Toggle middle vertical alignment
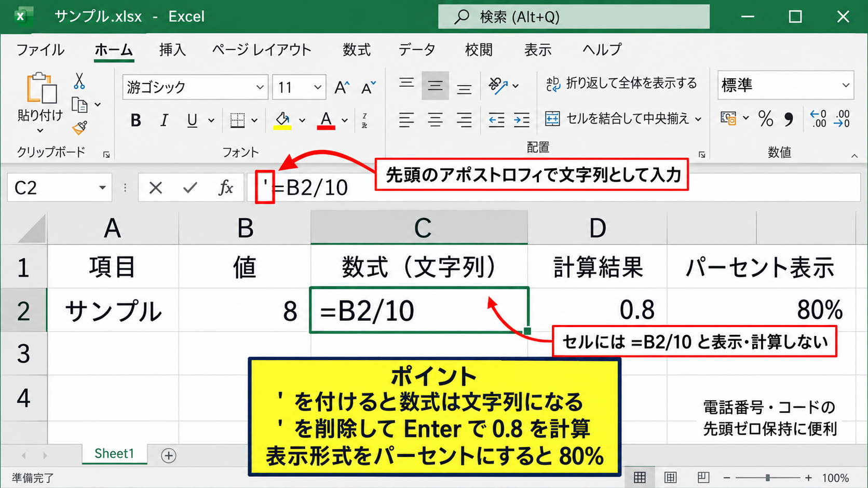This screenshot has height=488, width=868. pyautogui.click(x=435, y=86)
